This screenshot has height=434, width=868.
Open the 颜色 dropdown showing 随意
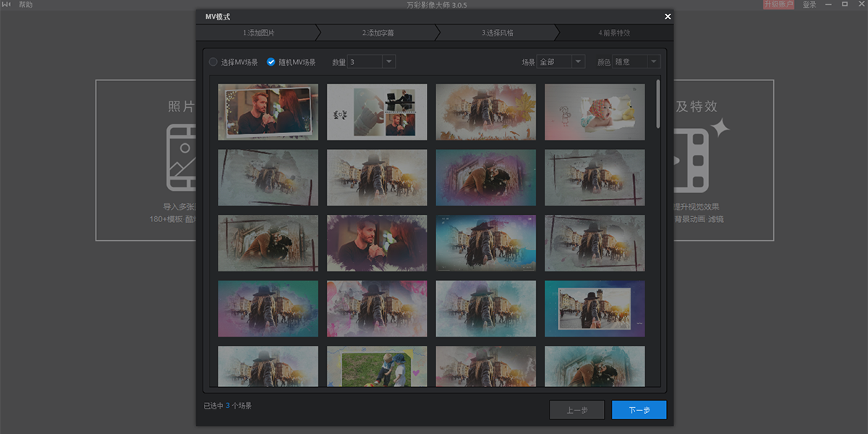pos(654,62)
